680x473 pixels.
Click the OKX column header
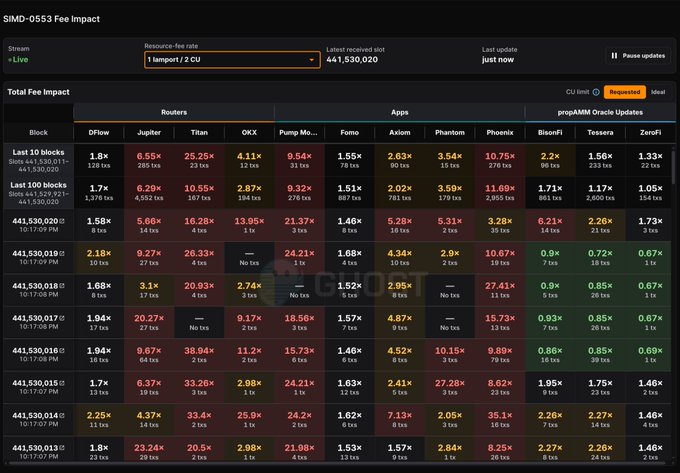point(249,133)
